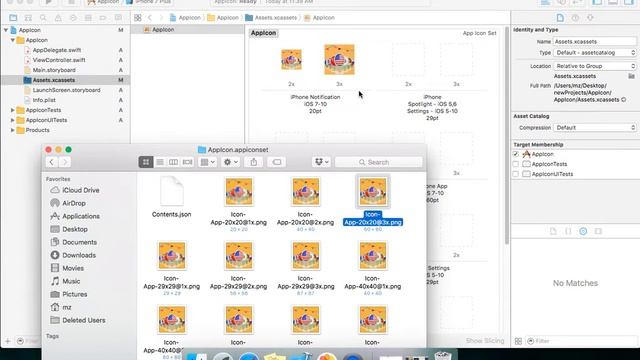This screenshot has height=360, width=640.
Task: Select LaunchScreen.storyboard in navigator
Action: click(x=65, y=90)
